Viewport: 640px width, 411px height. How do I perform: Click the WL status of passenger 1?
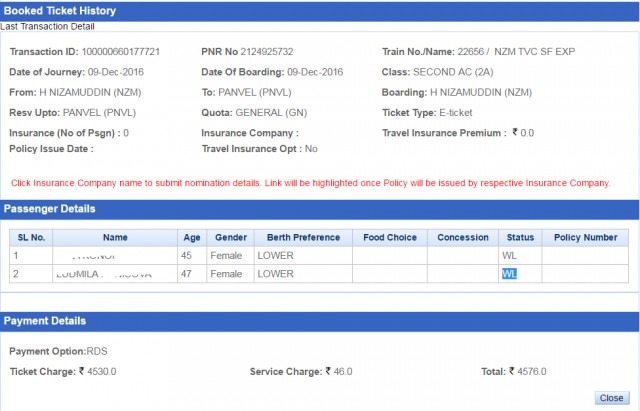(509, 255)
